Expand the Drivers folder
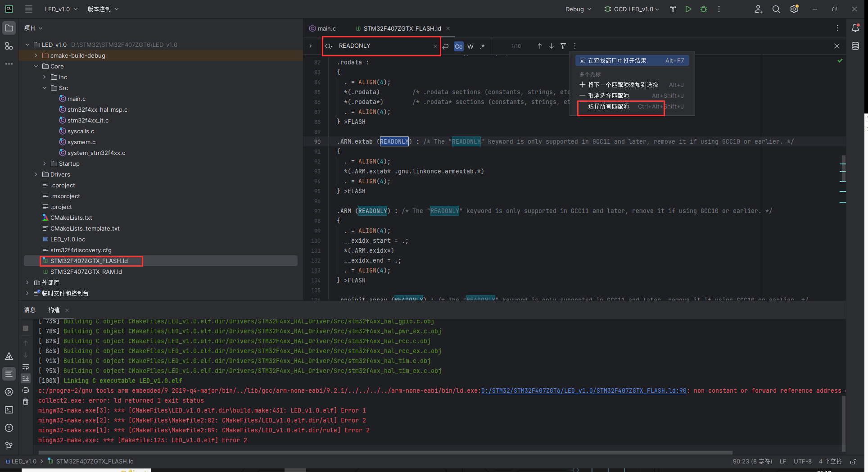 tap(36, 175)
